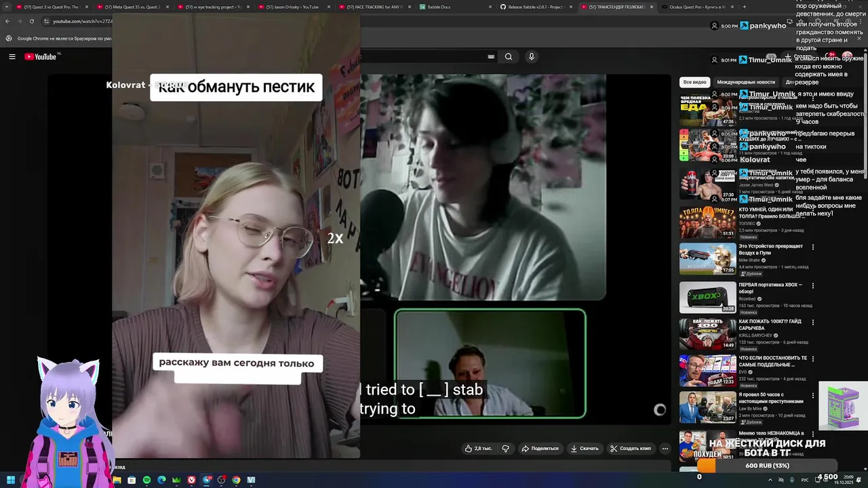This screenshot has height=488, width=868.
Task: Open the ТОЛПА УМНЕЕ video thumbnail
Action: [x=707, y=222]
